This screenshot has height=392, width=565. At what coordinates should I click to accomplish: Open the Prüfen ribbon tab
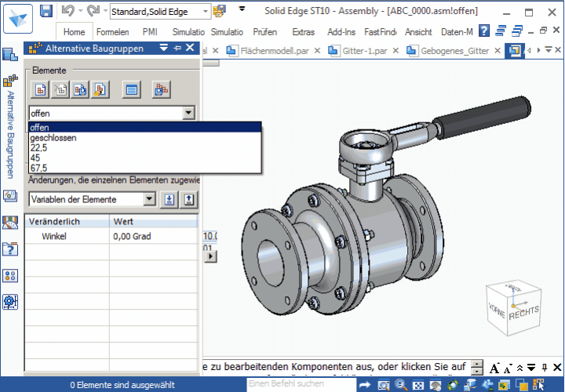pyautogui.click(x=265, y=32)
